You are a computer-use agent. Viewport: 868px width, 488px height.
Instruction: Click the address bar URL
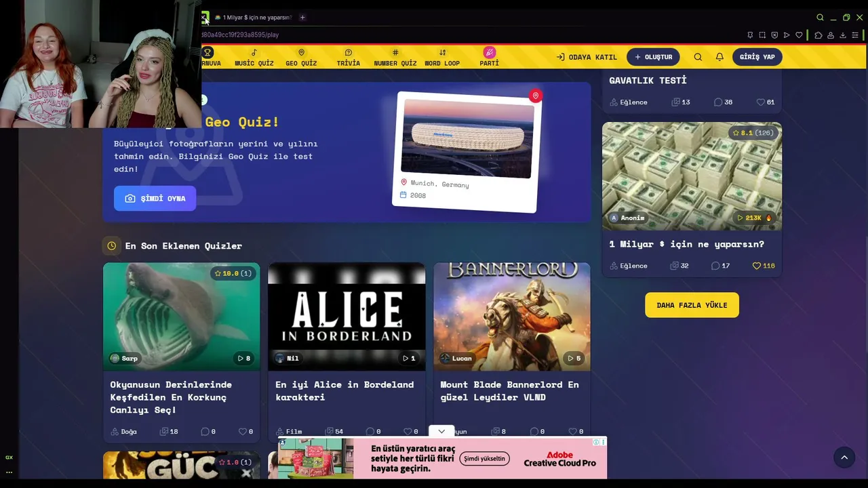pos(240,35)
